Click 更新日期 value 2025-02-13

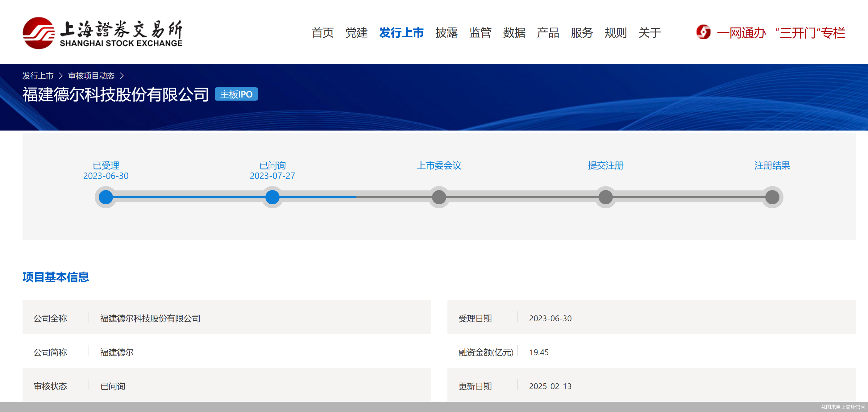[550, 386]
